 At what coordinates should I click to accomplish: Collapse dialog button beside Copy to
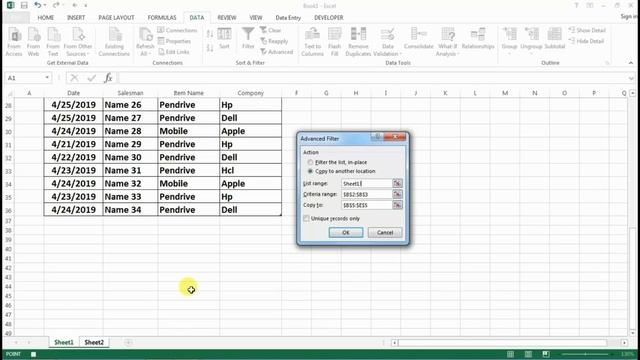pos(397,205)
